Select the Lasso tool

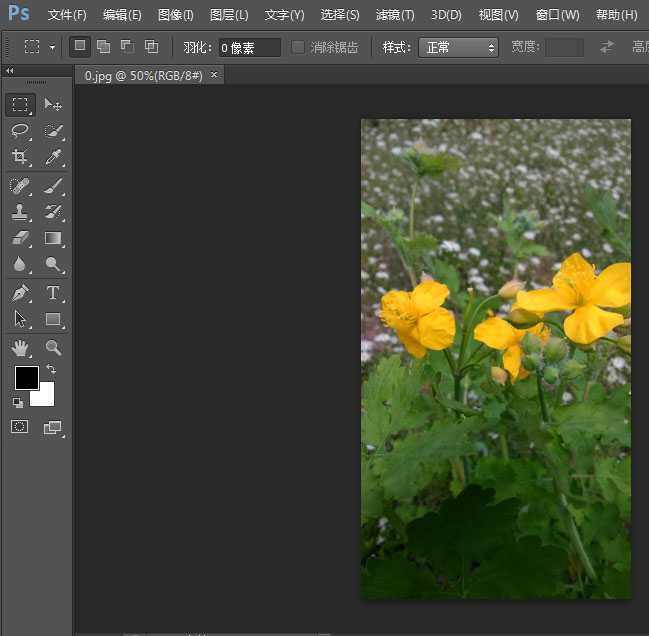tap(20, 131)
